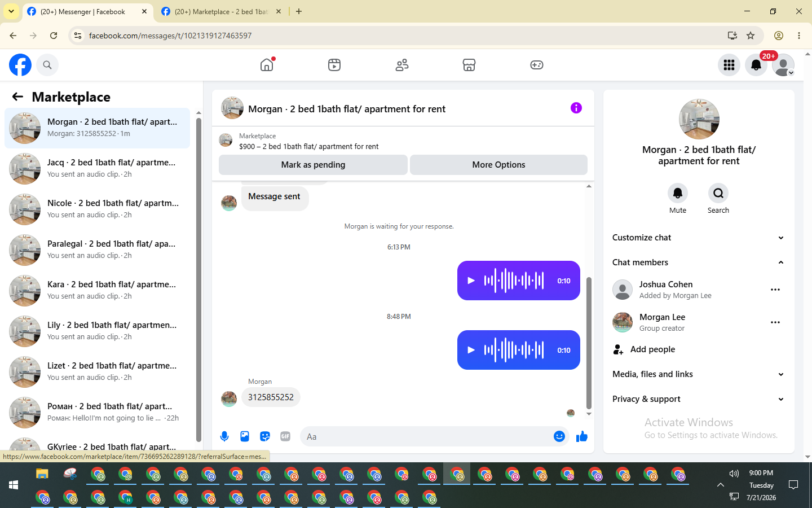Open options for Morgan Lee member
This screenshot has width=812, height=508.
coord(775,322)
